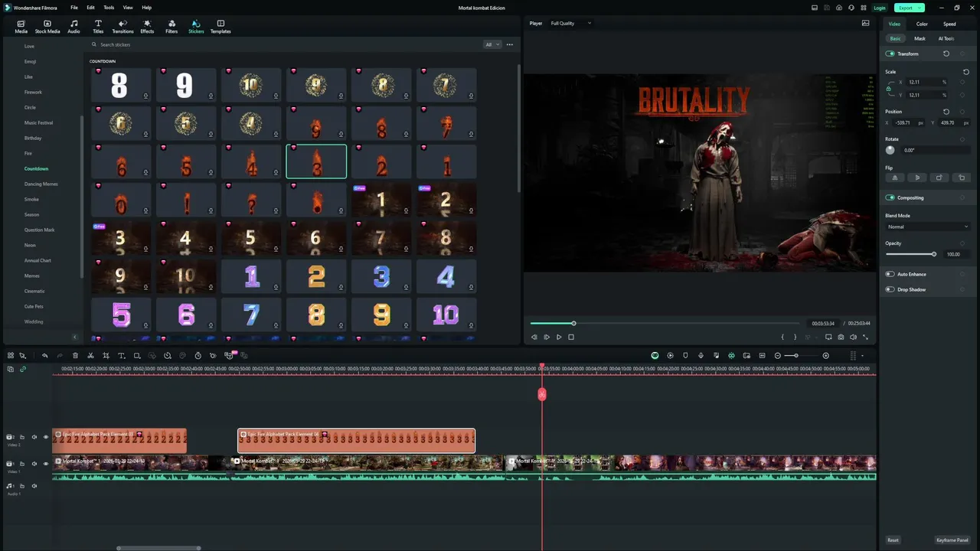The width and height of the screenshot is (980, 551).
Task: Switch to the AI Tools sub-tab
Action: [x=946, y=38]
